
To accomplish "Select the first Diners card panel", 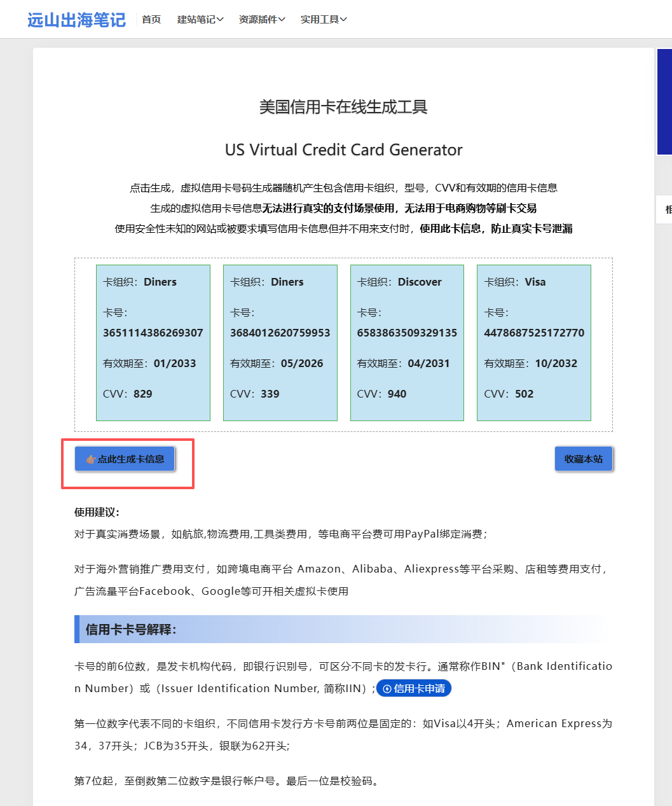I will 153,342.
